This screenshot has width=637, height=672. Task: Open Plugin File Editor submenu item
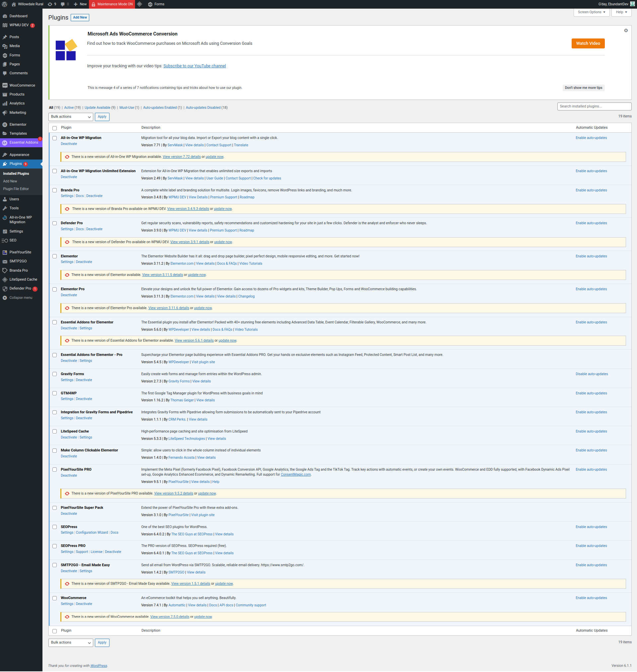coord(16,189)
